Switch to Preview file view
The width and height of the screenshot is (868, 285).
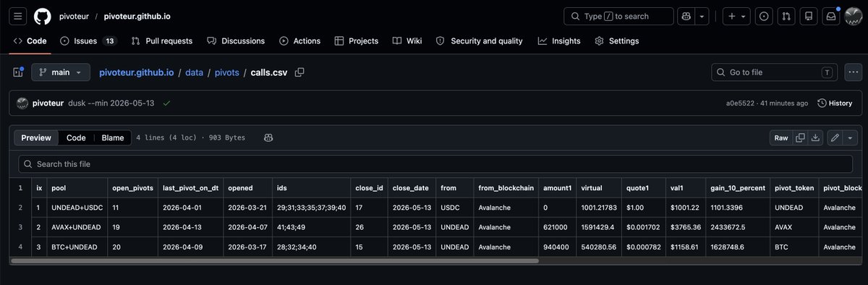[x=36, y=137]
